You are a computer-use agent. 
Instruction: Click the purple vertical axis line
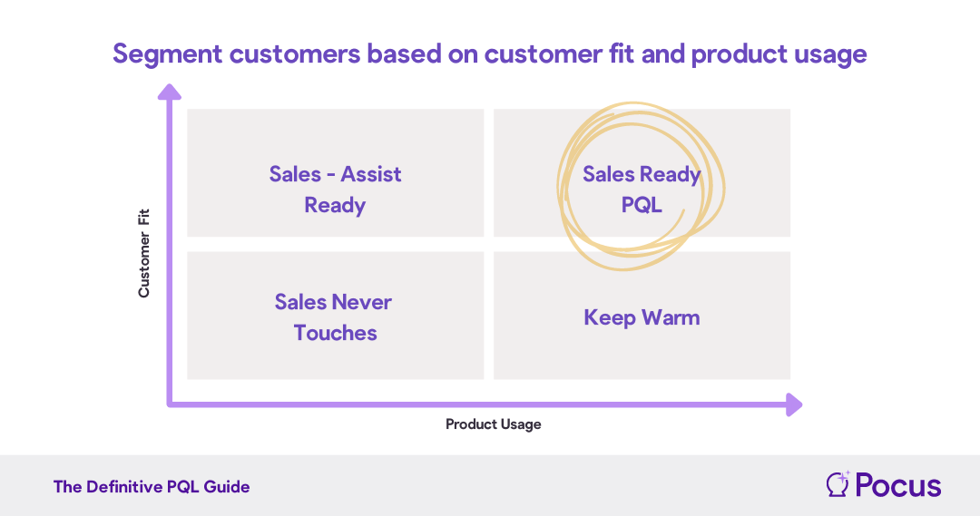coord(170,250)
